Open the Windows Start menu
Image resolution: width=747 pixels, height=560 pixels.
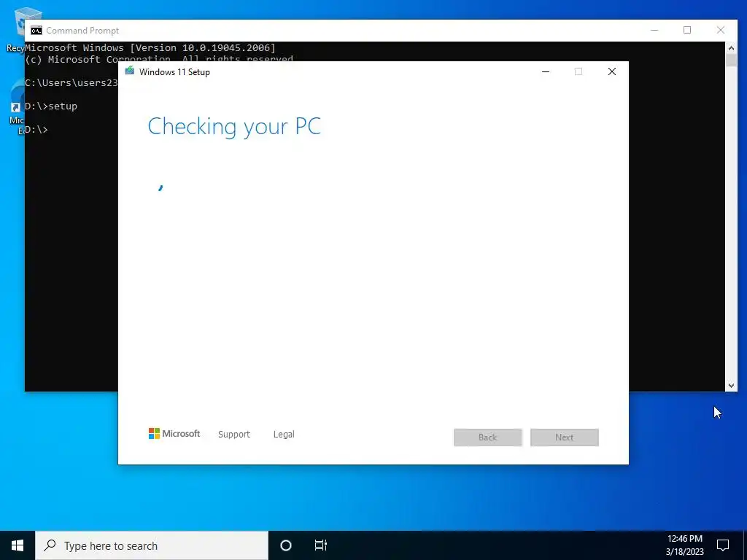[18, 545]
